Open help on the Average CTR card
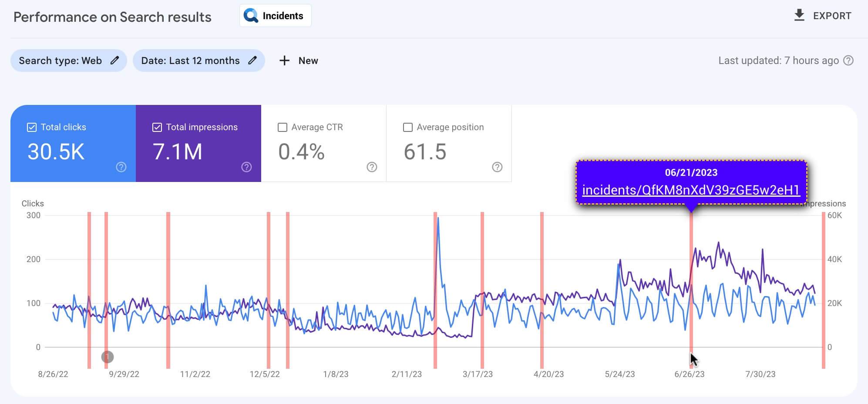 370,167
